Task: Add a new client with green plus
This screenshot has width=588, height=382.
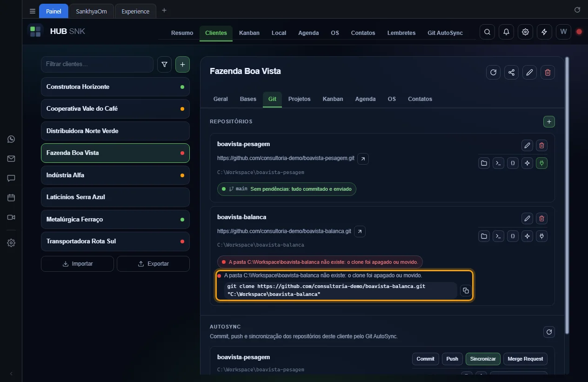Action: tap(182, 65)
